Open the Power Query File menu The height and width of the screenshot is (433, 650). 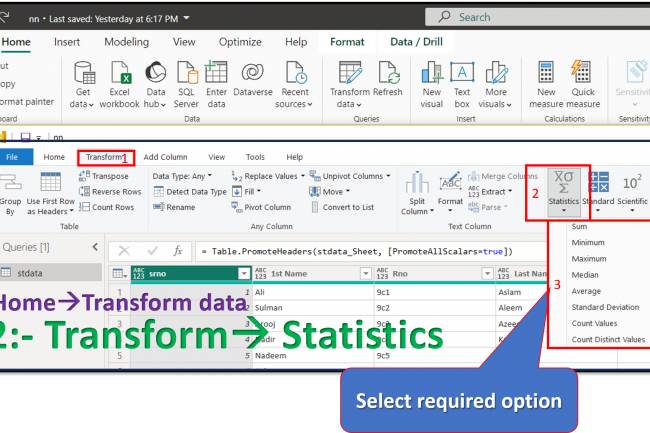point(12,157)
